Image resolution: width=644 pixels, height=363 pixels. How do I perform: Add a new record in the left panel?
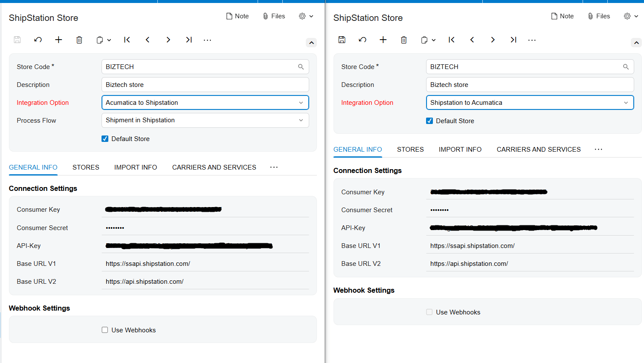pyautogui.click(x=58, y=40)
